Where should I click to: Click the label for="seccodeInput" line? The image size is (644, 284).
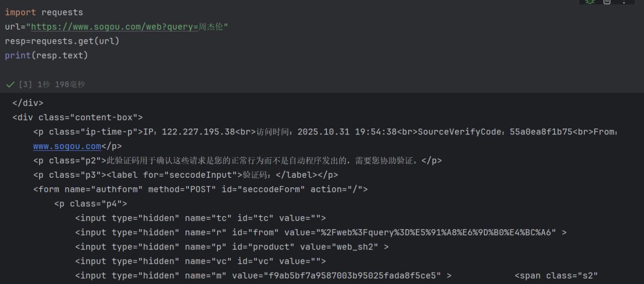click(x=186, y=175)
